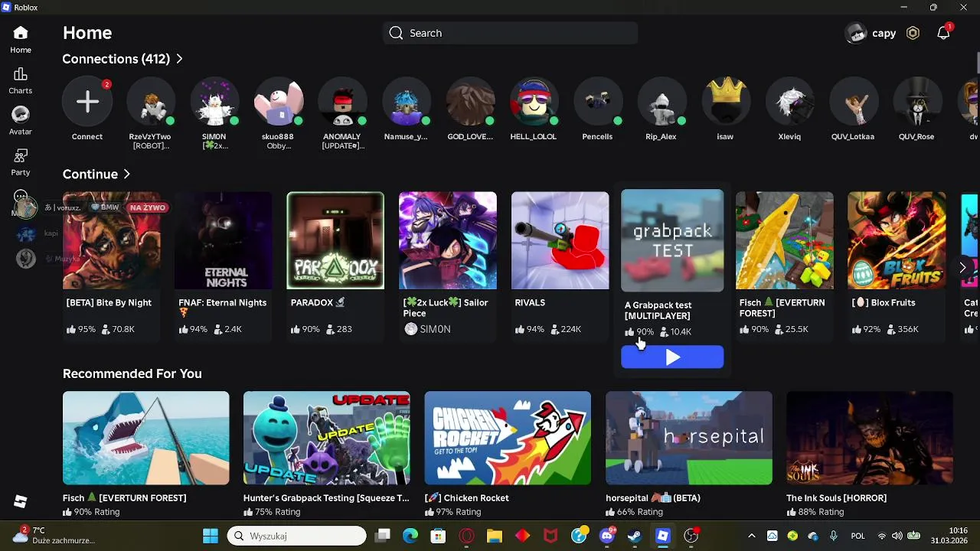
Task: Open Chicken Rocket thumbnail
Action: pos(508,438)
